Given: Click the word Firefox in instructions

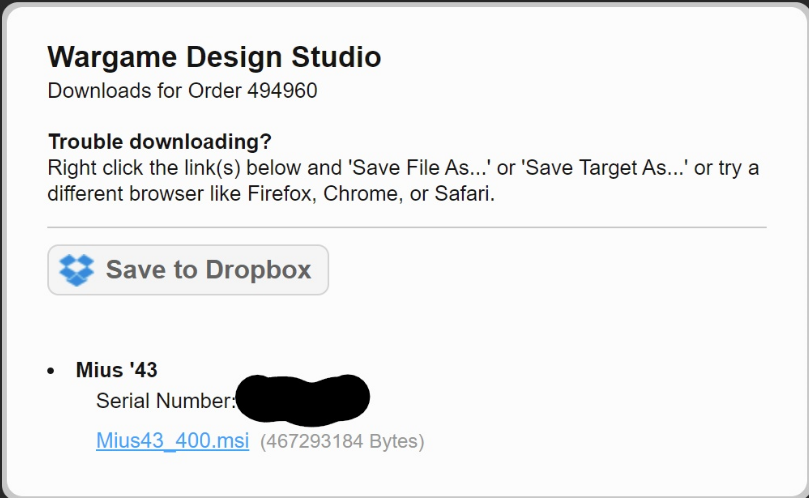Looking at the screenshot, I should [282, 194].
